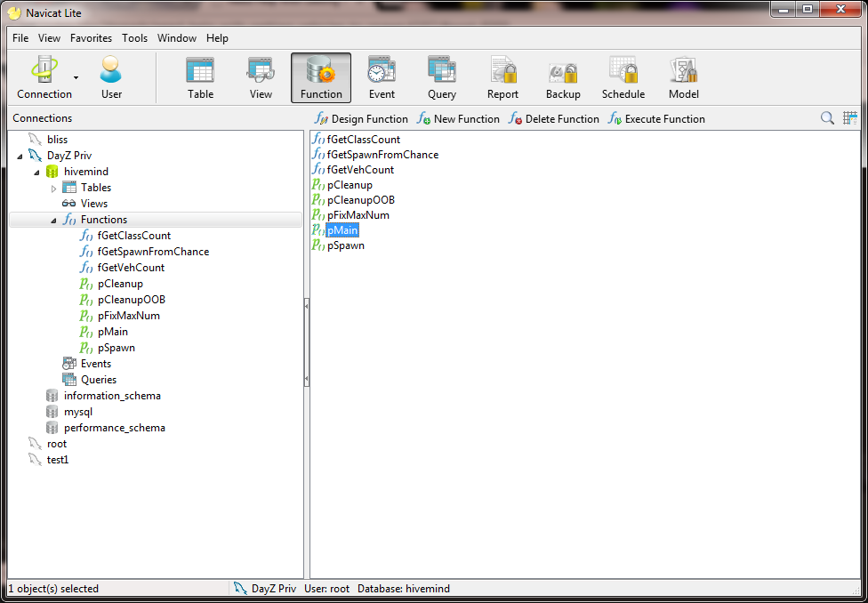Select the performance_schema database
The width and height of the screenshot is (868, 603).
coord(115,428)
